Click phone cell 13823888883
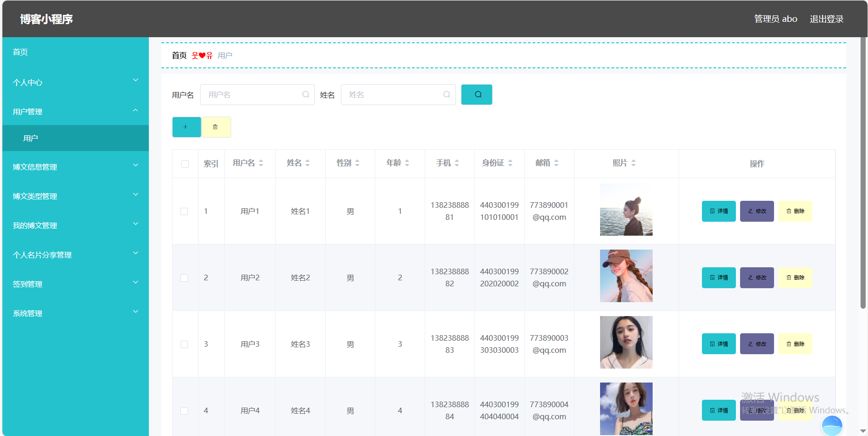The height and width of the screenshot is (436, 868). click(449, 344)
